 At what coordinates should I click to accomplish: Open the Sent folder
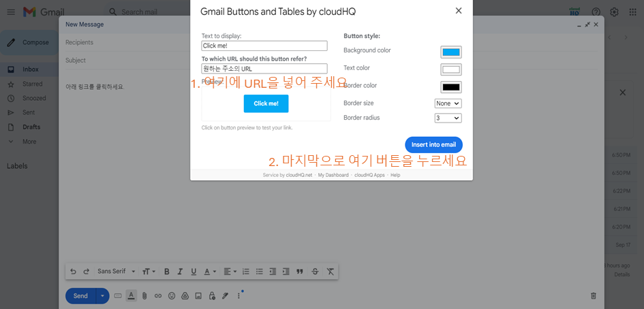(29, 112)
